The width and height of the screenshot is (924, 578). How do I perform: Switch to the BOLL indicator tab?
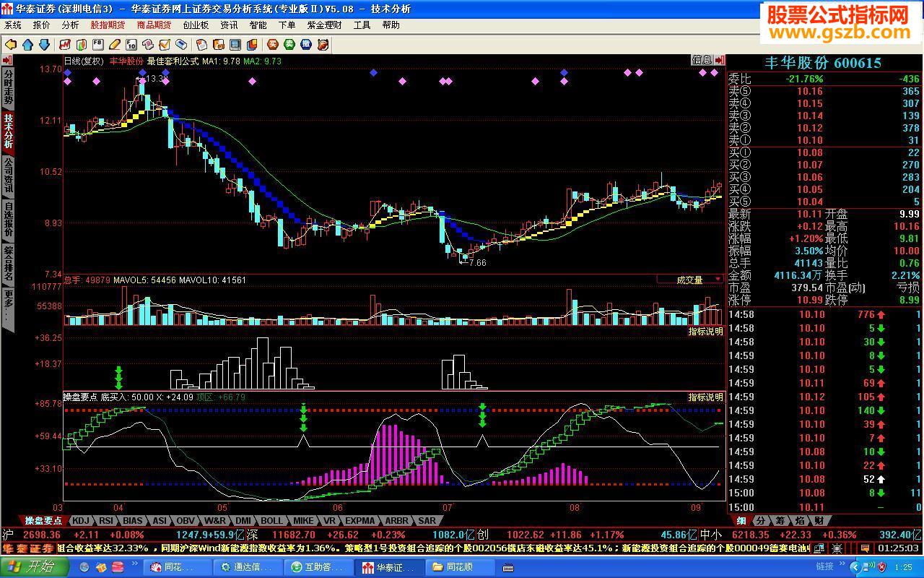pyautogui.click(x=272, y=520)
